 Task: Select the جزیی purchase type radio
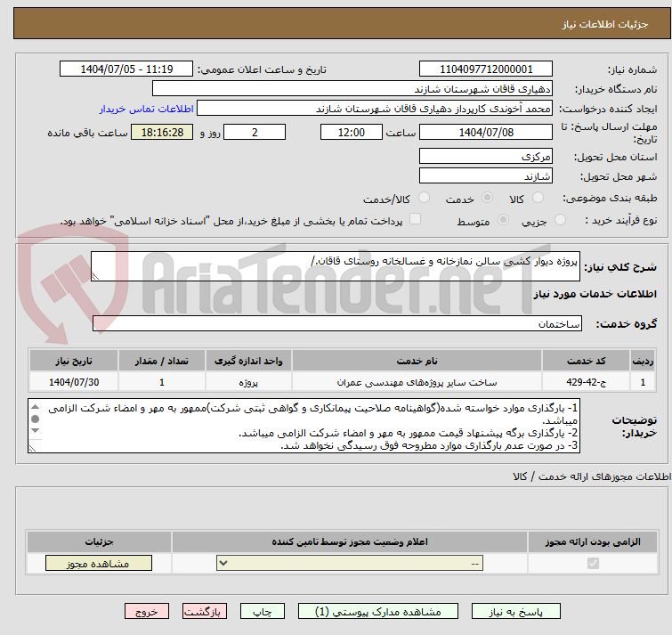(x=560, y=220)
